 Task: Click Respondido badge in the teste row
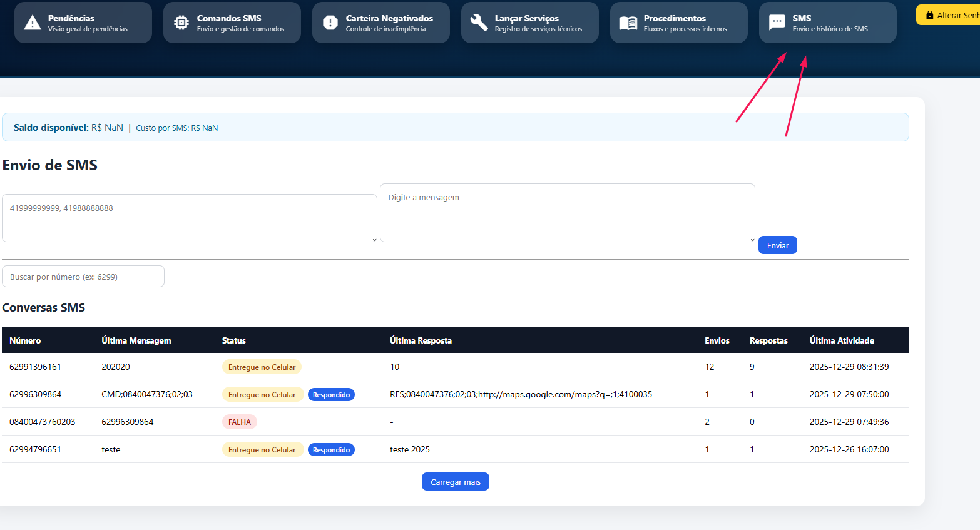pos(331,450)
